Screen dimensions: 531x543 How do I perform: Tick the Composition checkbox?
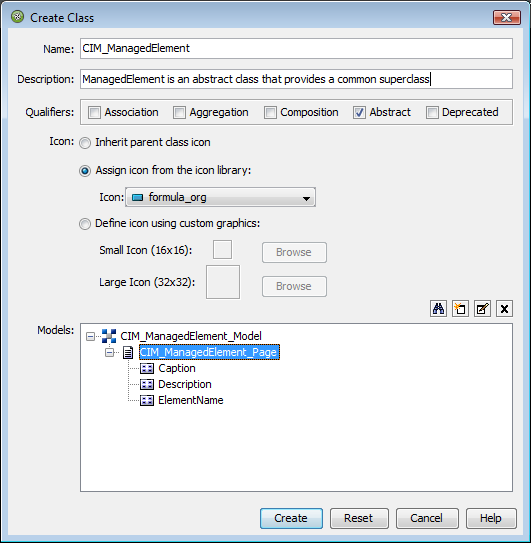(x=270, y=113)
